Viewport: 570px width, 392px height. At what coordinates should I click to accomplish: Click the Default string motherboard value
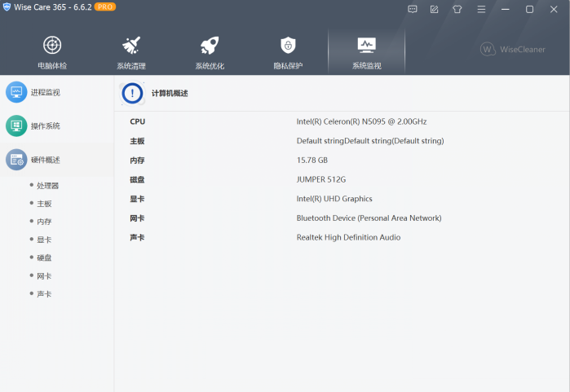[x=370, y=141]
